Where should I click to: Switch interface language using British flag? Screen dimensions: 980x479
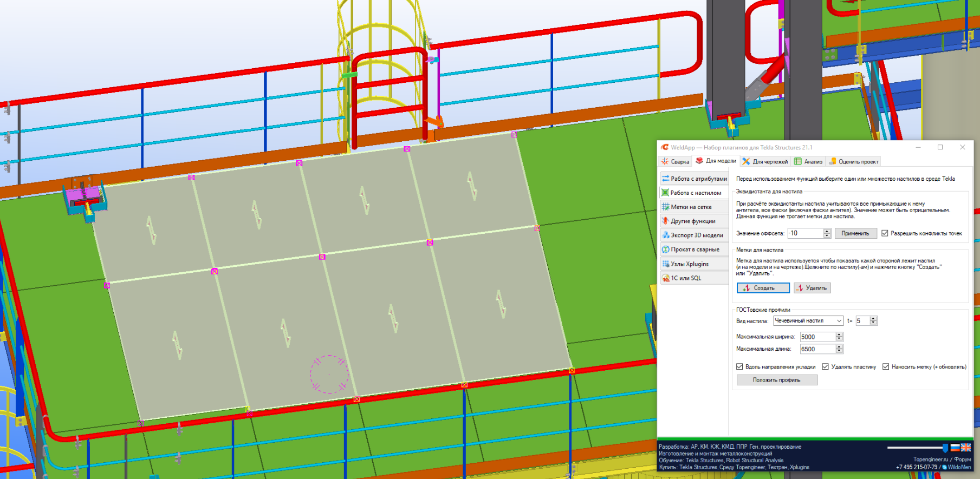966,448
